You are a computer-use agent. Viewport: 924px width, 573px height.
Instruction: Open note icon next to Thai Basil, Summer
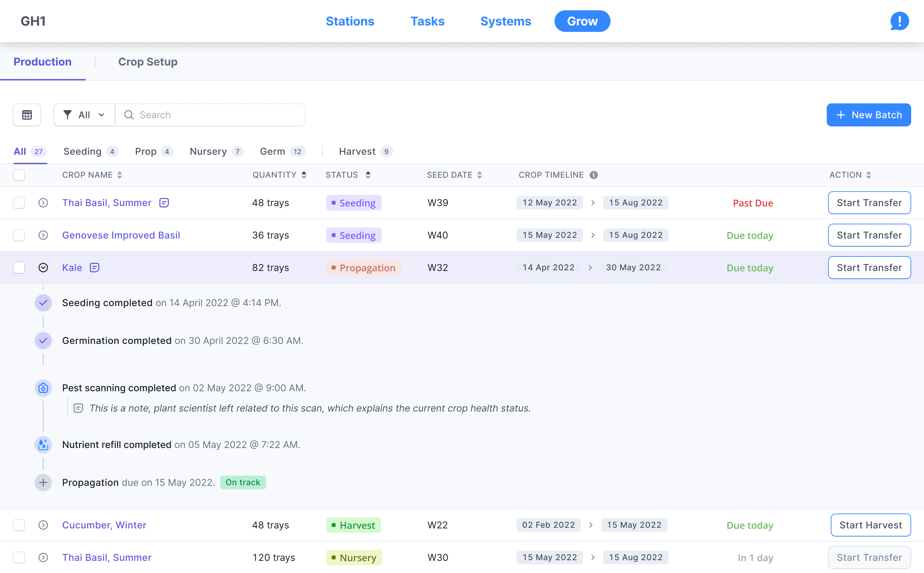coord(164,203)
